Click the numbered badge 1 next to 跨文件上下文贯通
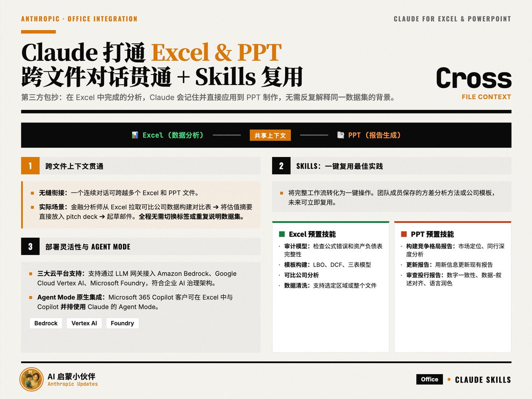This screenshot has height=399, width=532. [30, 166]
